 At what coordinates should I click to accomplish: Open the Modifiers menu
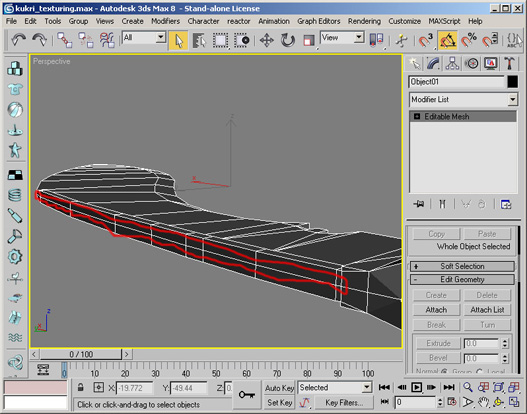pyautogui.click(x=165, y=21)
